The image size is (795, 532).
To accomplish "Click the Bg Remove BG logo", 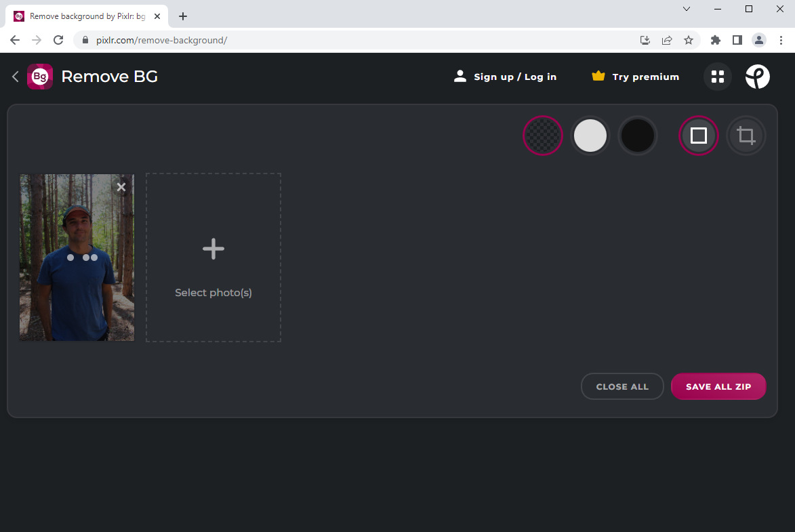I will coord(39,76).
